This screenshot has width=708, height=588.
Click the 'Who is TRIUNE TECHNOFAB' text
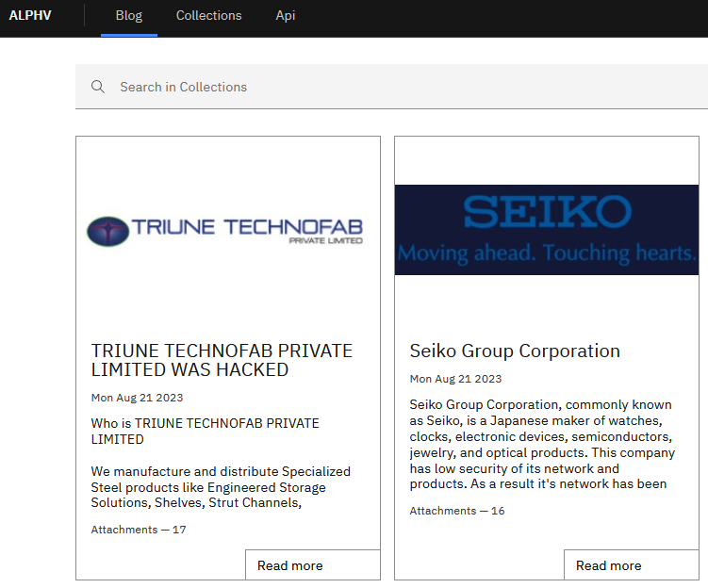click(205, 431)
